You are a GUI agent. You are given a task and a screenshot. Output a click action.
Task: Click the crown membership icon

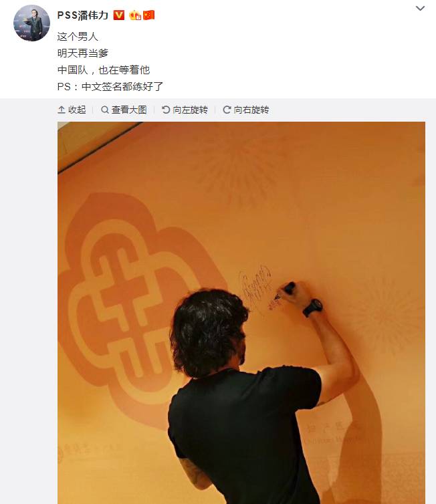(x=134, y=15)
